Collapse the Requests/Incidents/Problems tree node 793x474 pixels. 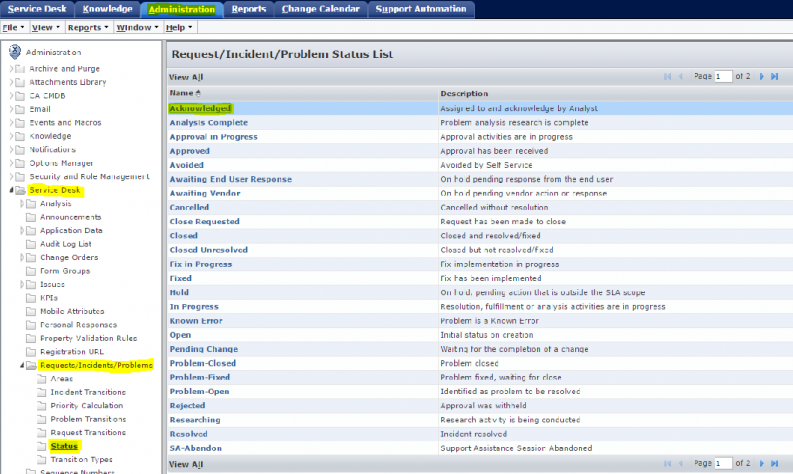point(22,365)
